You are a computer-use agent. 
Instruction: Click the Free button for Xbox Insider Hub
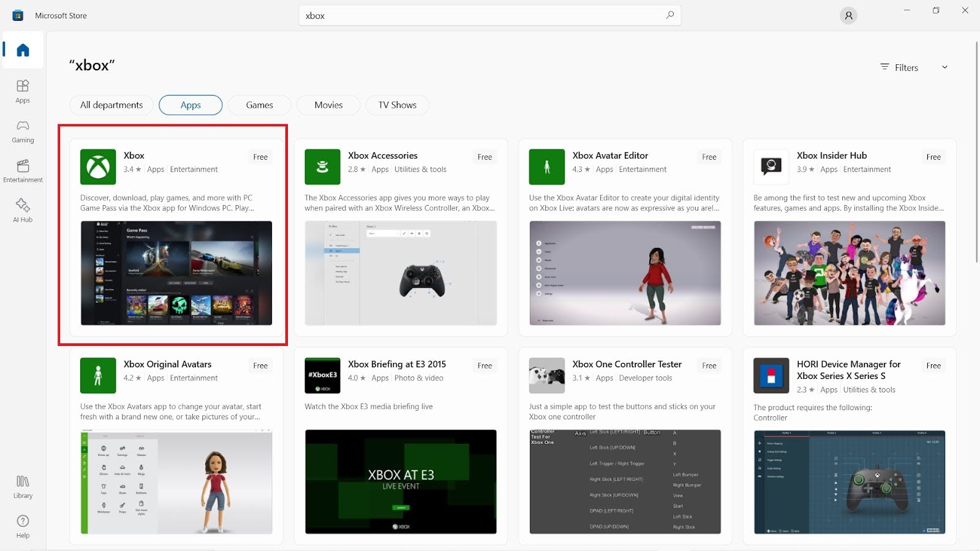click(x=933, y=157)
